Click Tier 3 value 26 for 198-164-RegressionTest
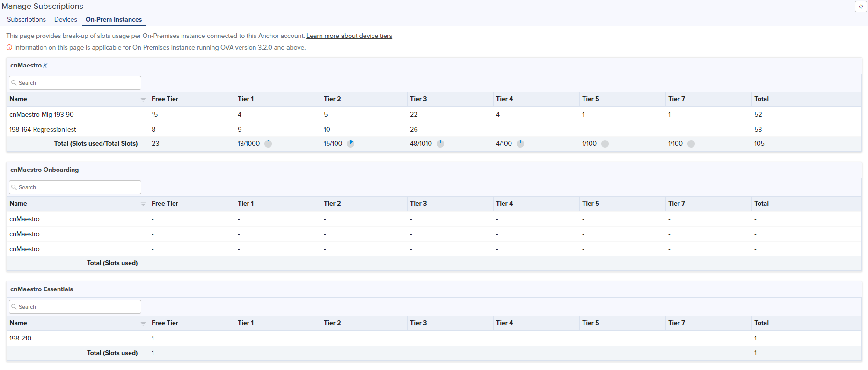 (x=414, y=129)
